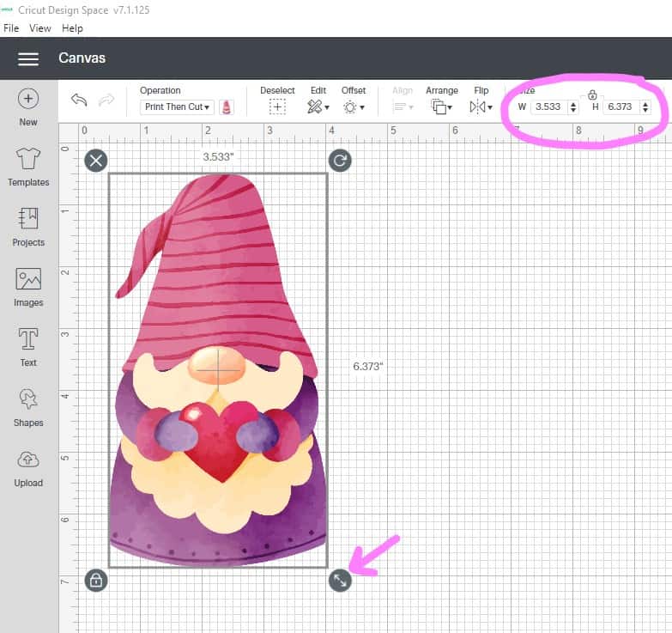Open the hamburger menu beside Canvas
Image resolution: width=672 pixels, height=633 pixels.
[x=28, y=58]
